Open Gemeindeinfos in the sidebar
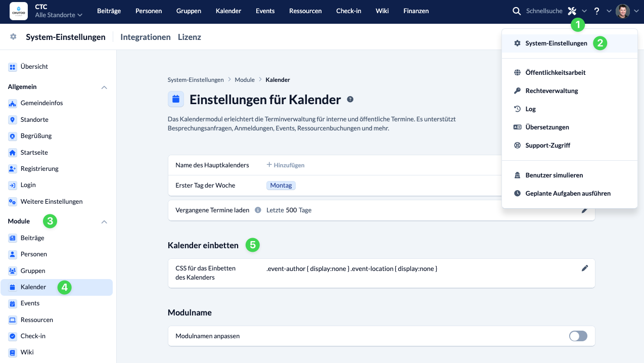This screenshot has height=363, width=644. (x=41, y=103)
